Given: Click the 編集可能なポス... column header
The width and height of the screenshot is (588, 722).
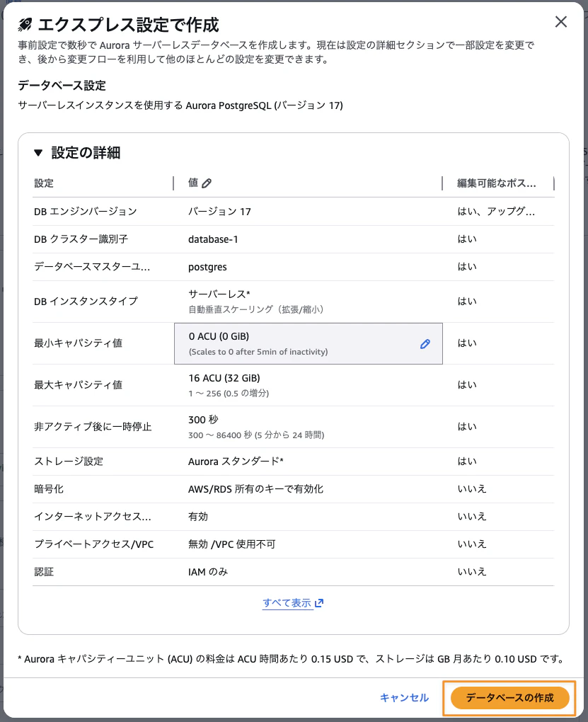Looking at the screenshot, I should (497, 183).
